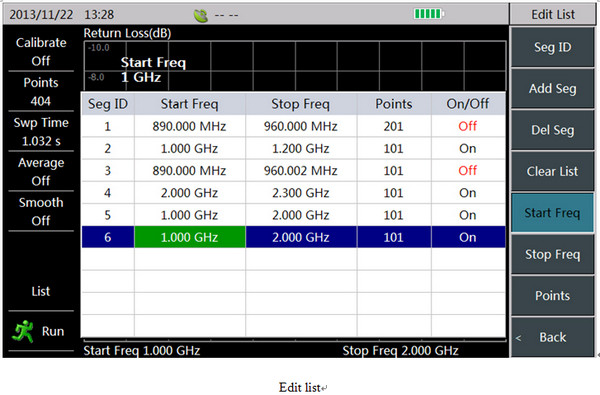600x395 pixels.
Task: Click the Edit List menu title
Action: click(553, 15)
